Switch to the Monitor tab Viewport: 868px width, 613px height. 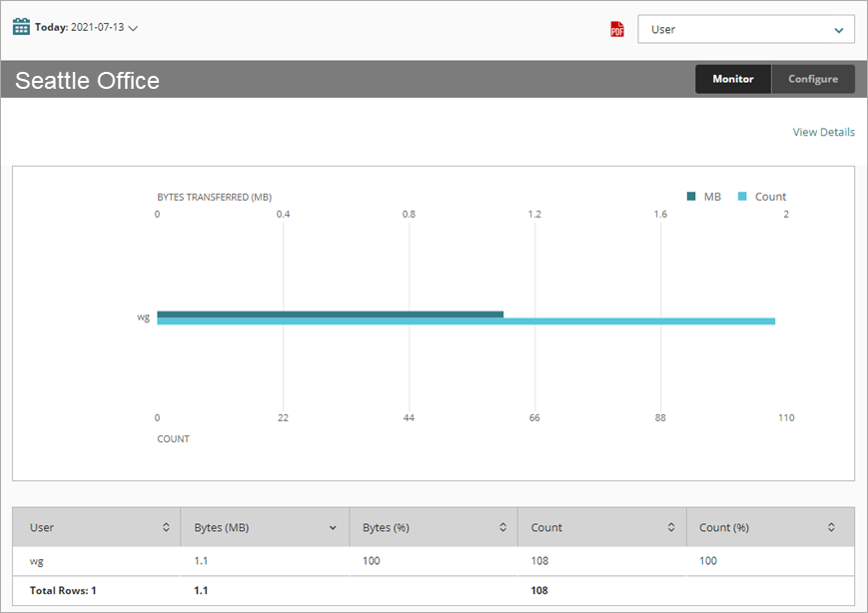coord(733,79)
